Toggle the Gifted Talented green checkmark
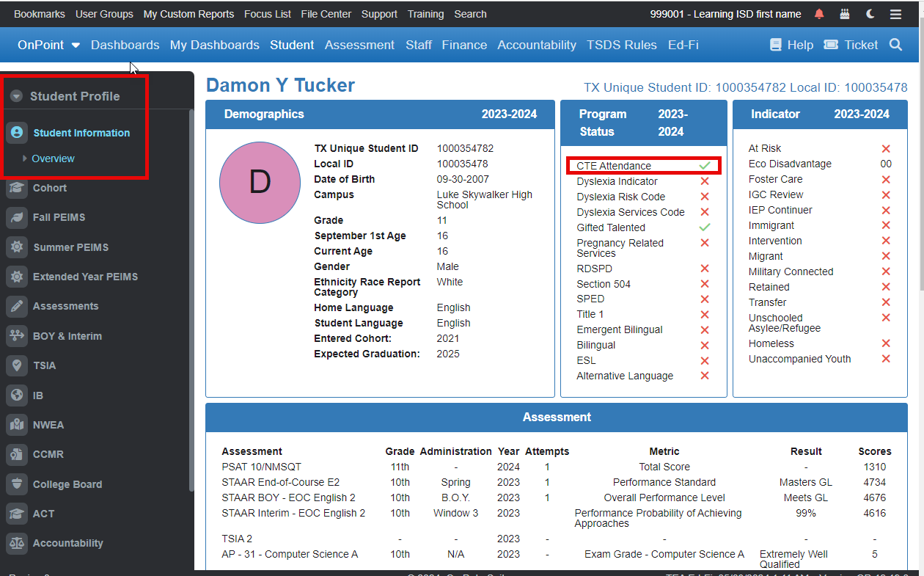The image size is (924, 576). point(704,227)
